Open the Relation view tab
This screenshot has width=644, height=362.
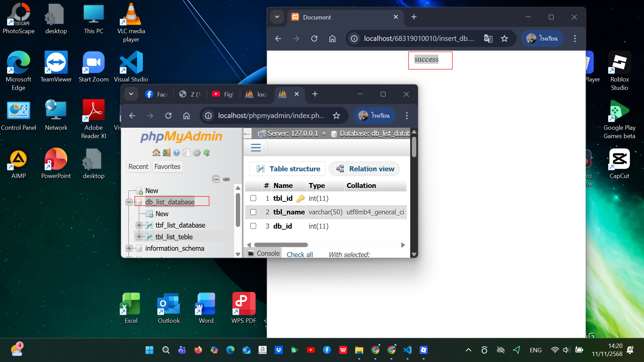point(364,169)
